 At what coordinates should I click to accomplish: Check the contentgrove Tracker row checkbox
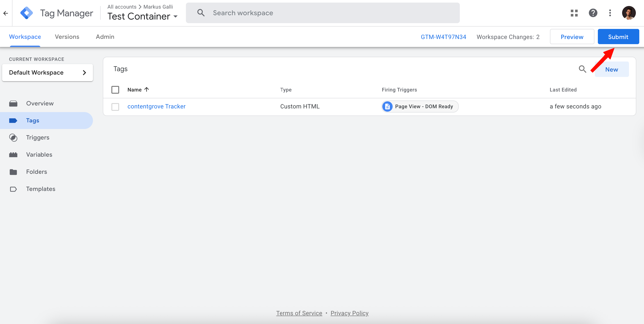[115, 106]
